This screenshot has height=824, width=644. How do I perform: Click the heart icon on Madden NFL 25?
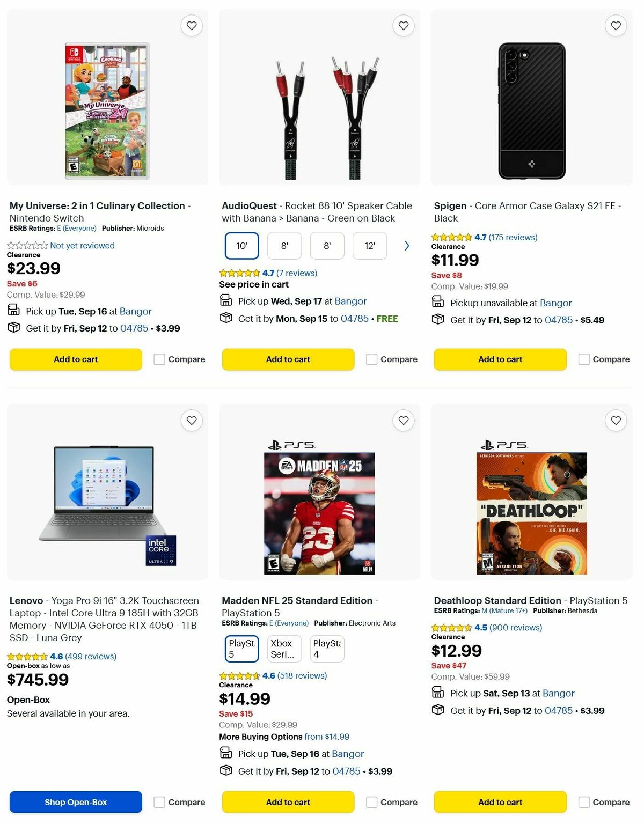pos(403,421)
